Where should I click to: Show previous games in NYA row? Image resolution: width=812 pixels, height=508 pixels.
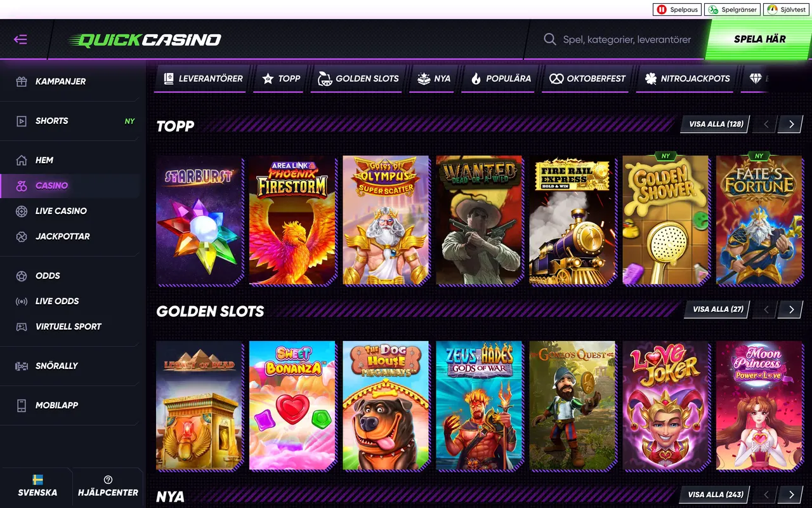766,495
